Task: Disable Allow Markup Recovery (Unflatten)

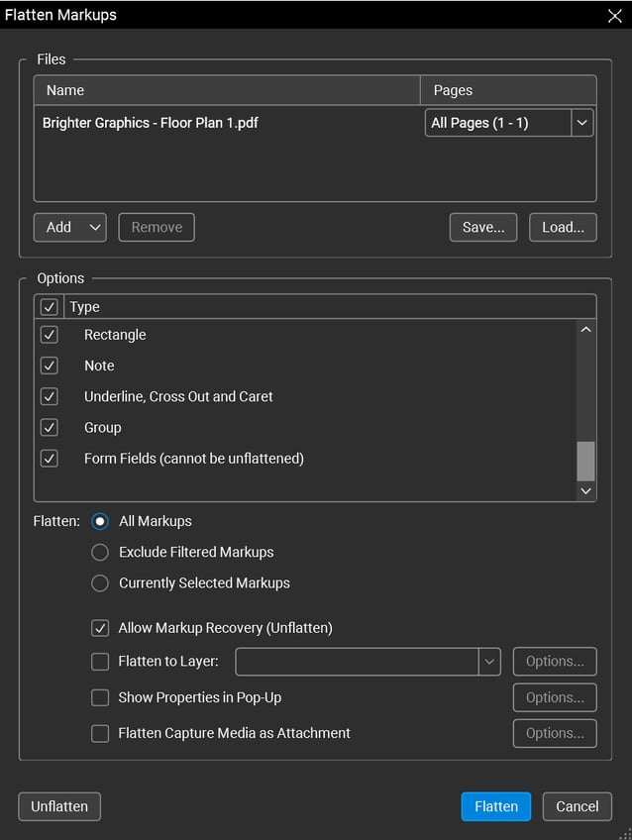Action: tap(99, 628)
